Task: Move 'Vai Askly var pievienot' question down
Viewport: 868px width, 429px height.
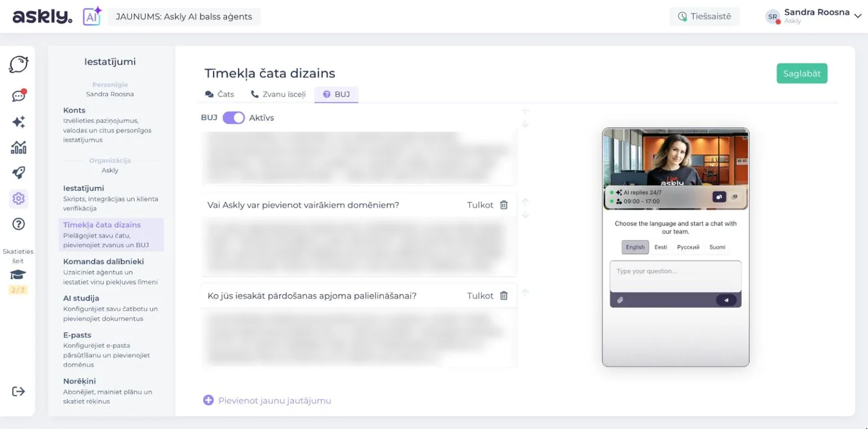Action: [525, 215]
